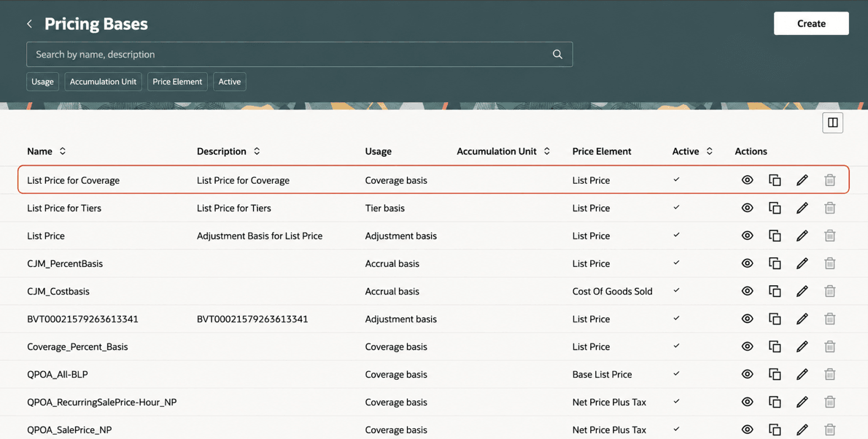Delete the Adjustment Basis for List Price row
Screen dimensions: 868x439
830,236
